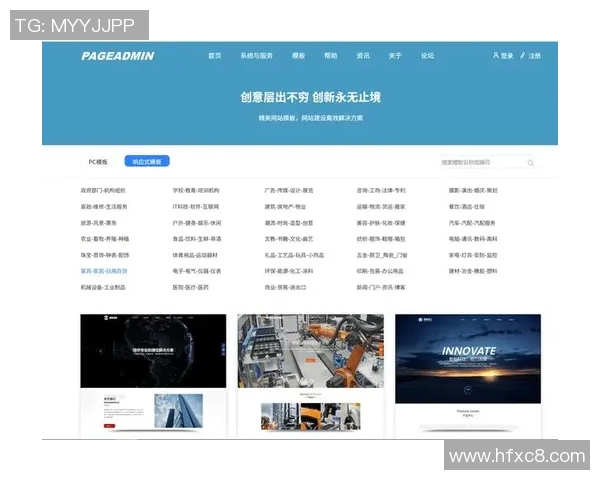Open category 纺织-服饰-鞋帽-箱包

tap(381, 239)
